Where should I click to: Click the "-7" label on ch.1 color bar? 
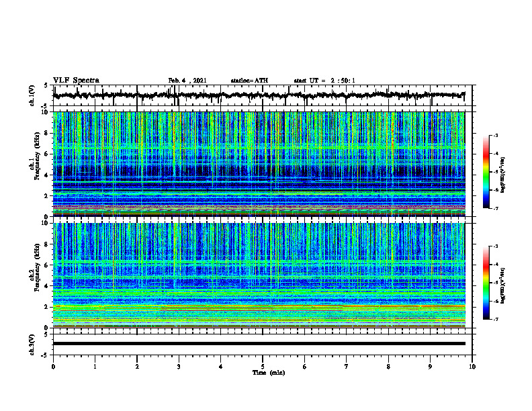pos(496,208)
